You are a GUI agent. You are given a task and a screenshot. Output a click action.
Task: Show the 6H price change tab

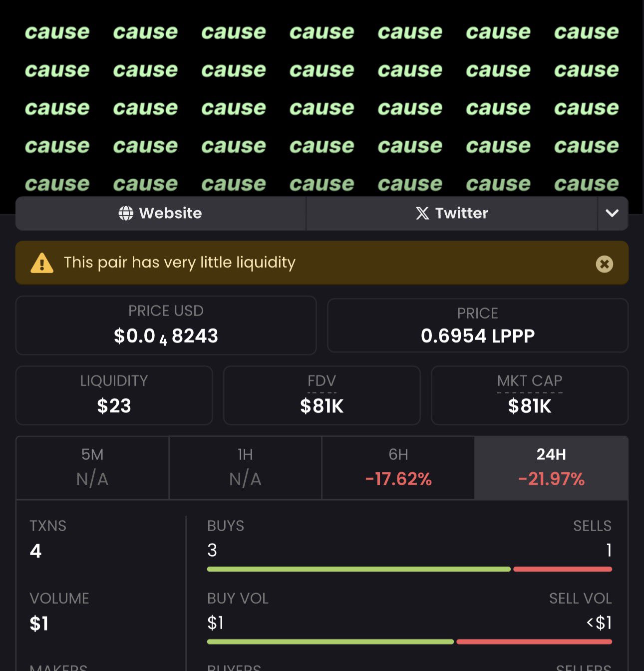tap(398, 468)
